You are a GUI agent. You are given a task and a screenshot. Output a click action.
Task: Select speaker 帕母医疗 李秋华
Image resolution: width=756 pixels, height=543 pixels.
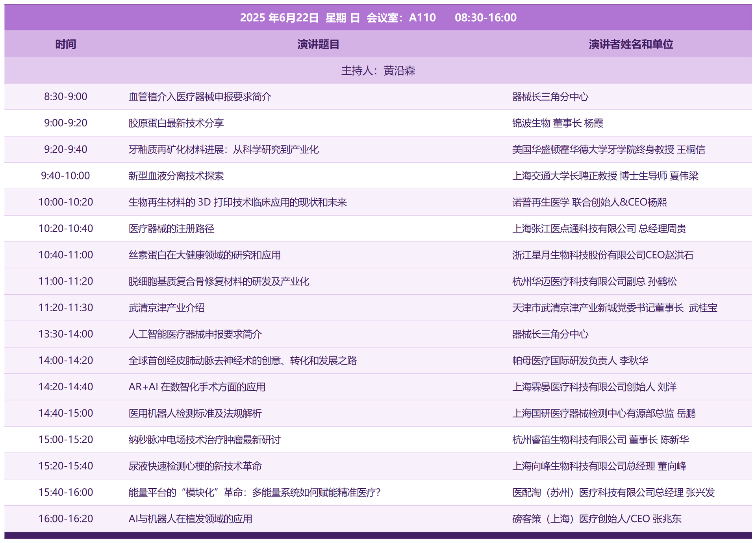580,360
